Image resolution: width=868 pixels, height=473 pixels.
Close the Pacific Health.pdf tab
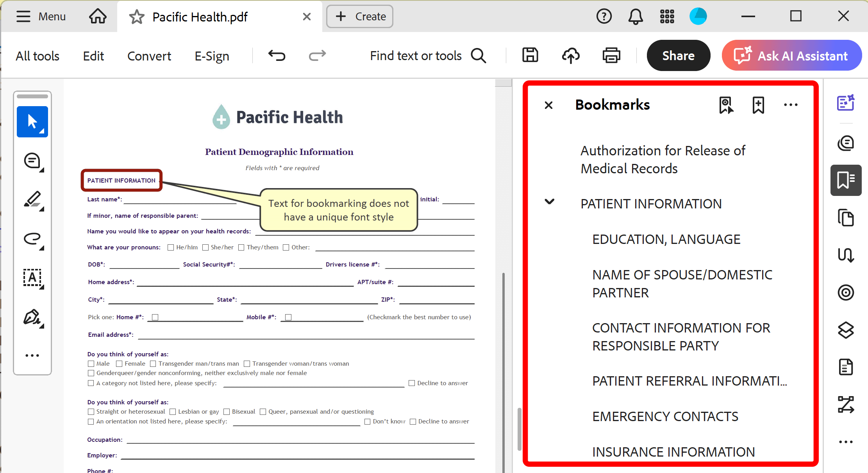(x=307, y=17)
